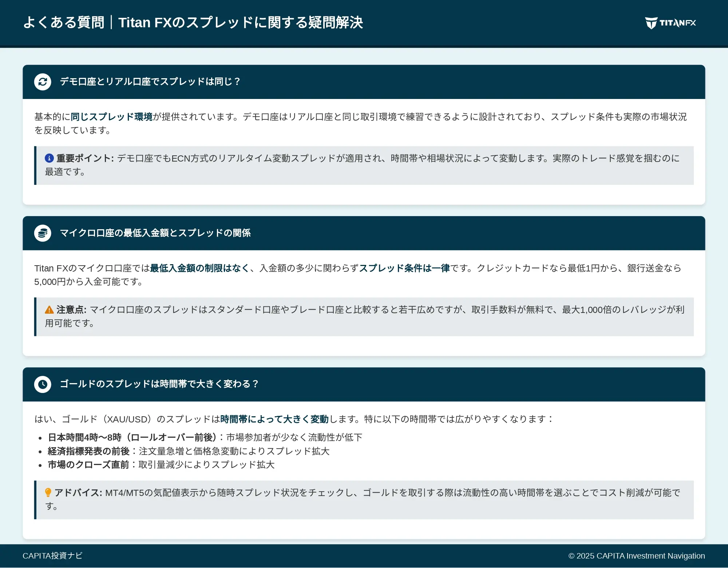Click bullet 日本時間4時〜8時（ロールオーバー前後）
This screenshot has width=728, height=568.
tap(132, 437)
